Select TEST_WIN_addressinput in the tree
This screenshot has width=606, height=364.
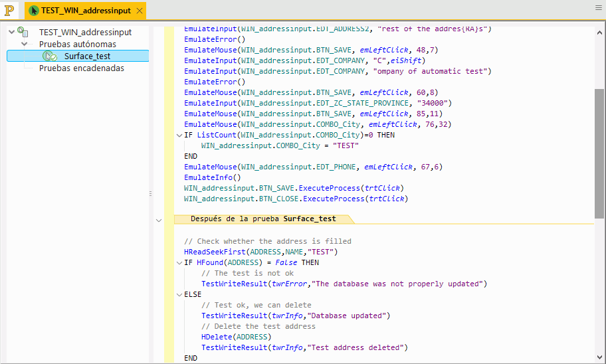pos(85,32)
